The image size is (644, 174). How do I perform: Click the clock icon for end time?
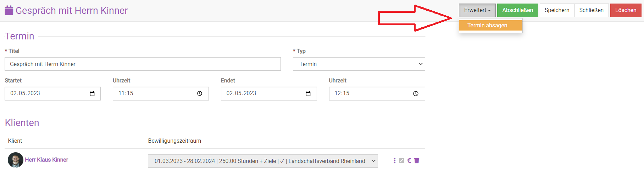[x=416, y=94]
